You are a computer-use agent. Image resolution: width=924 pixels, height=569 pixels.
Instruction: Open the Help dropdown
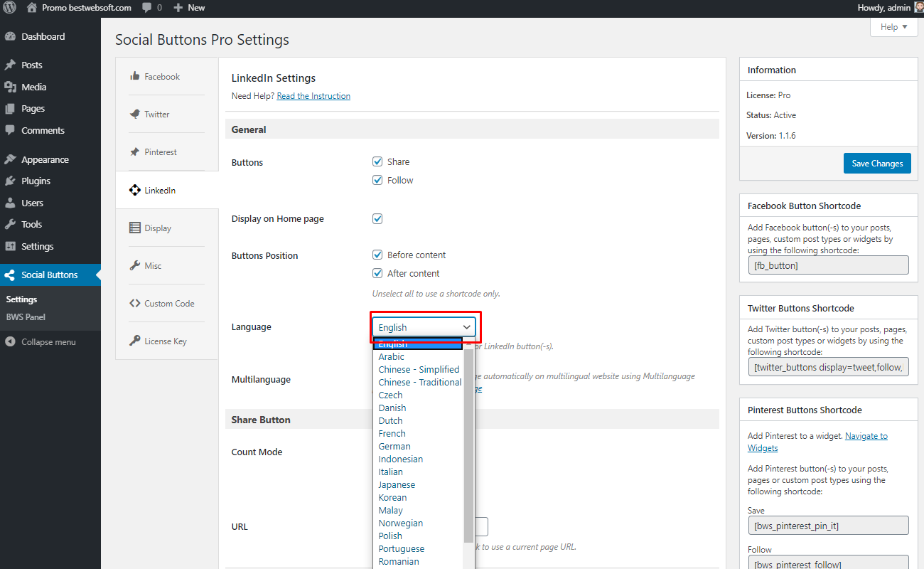point(893,27)
